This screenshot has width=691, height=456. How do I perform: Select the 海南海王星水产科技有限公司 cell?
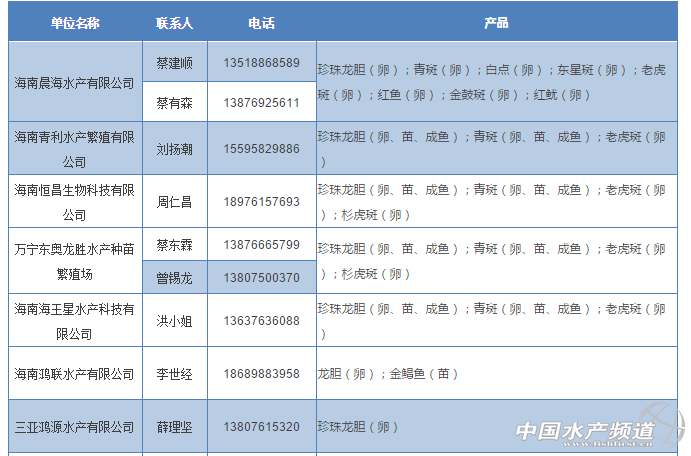click(75, 321)
